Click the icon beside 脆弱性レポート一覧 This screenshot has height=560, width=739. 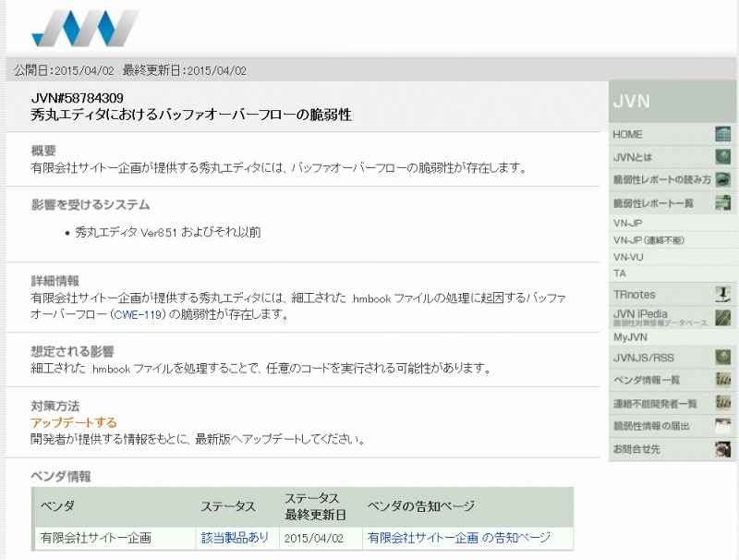(722, 203)
